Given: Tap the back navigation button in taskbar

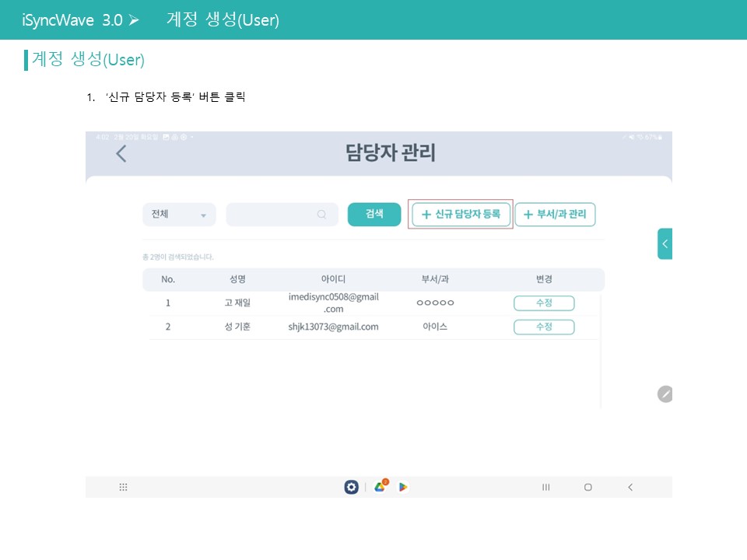Looking at the screenshot, I should pyautogui.click(x=630, y=486).
